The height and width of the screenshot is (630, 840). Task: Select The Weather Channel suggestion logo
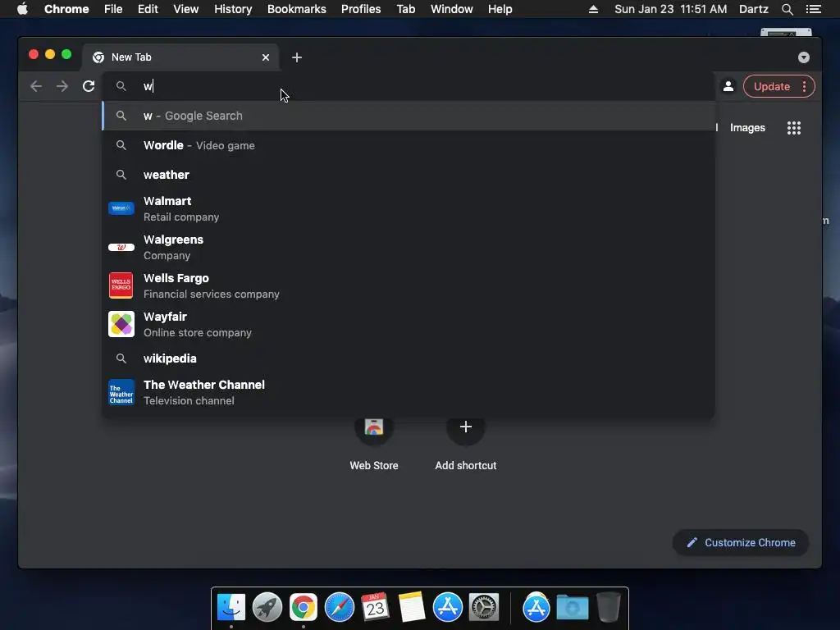(x=121, y=393)
